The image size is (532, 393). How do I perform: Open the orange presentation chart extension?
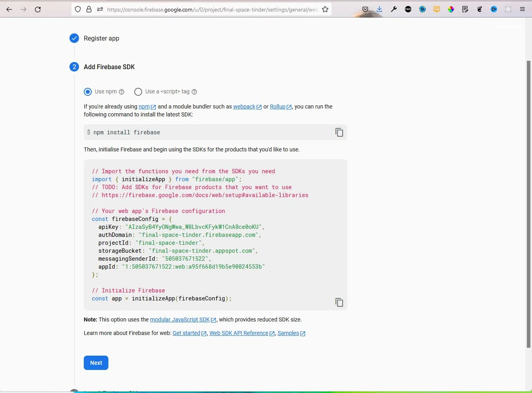coord(437,9)
